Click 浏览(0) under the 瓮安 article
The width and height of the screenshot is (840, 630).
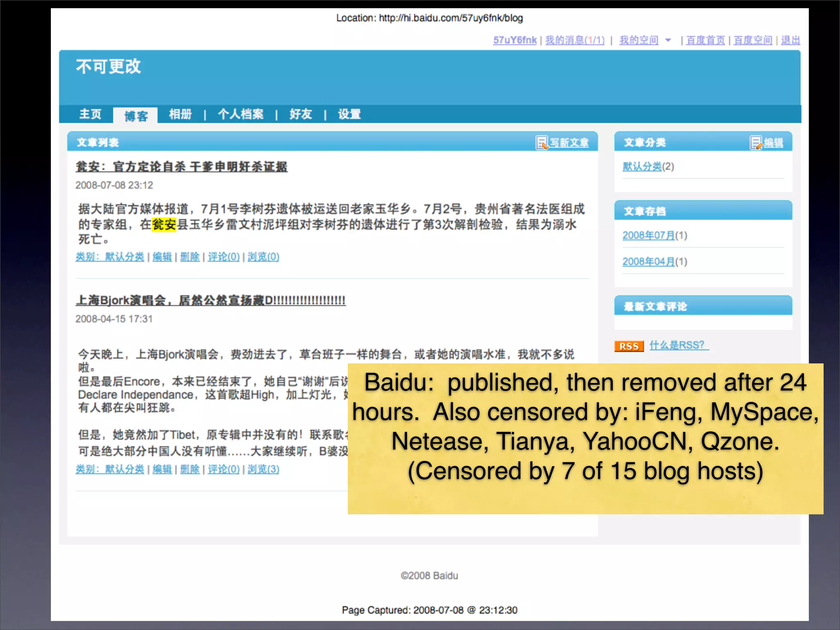[263, 257]
